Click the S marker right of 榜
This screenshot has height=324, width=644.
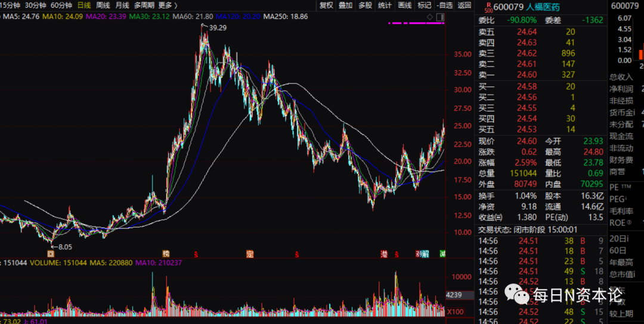196,255
